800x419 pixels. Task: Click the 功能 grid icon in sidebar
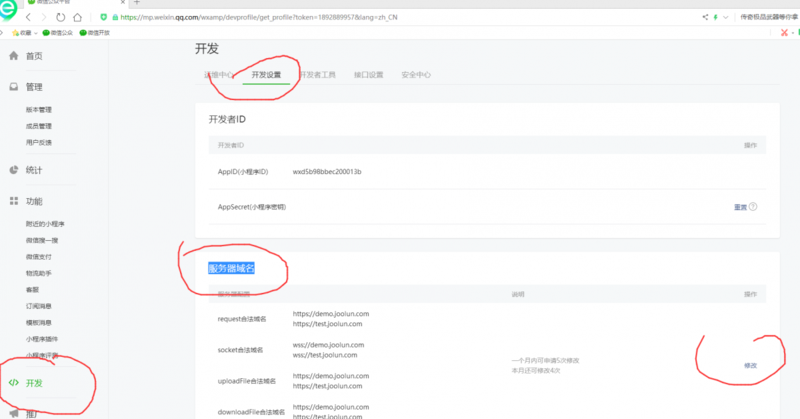pos(14,201)
